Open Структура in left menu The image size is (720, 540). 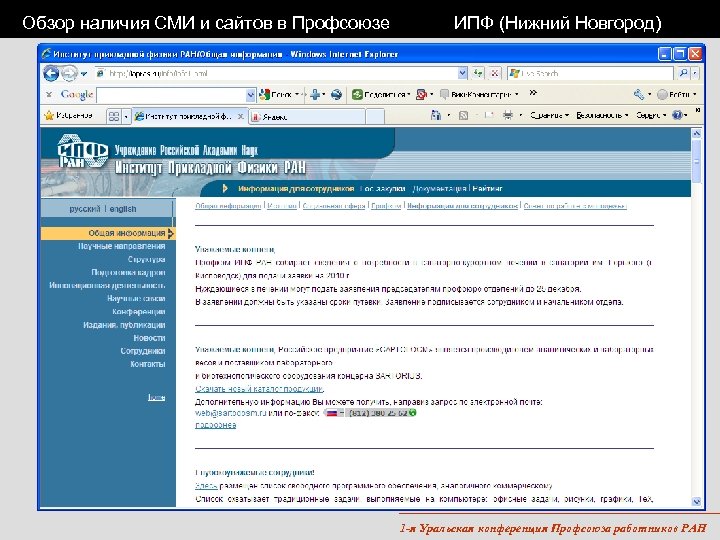coord(146,259)
